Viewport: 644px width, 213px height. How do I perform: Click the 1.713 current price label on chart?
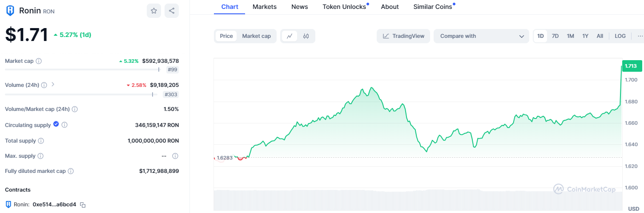(632, 66)
